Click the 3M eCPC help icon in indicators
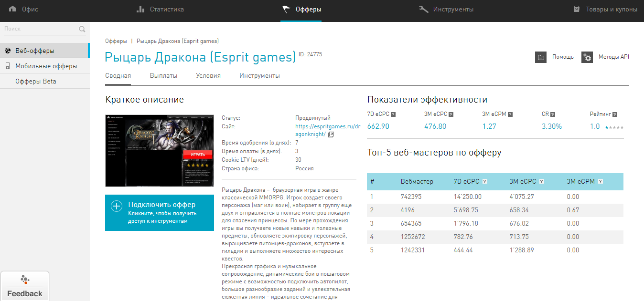The width and height of the screenshot is (644, 301). click(451, 114)
